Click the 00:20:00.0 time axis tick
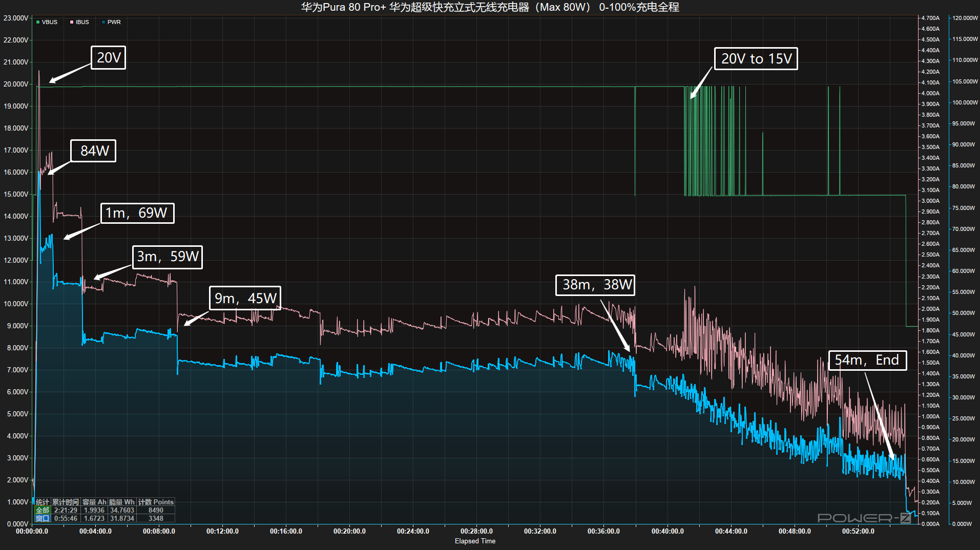Screen dimensions: 980x550 point(349,531)
